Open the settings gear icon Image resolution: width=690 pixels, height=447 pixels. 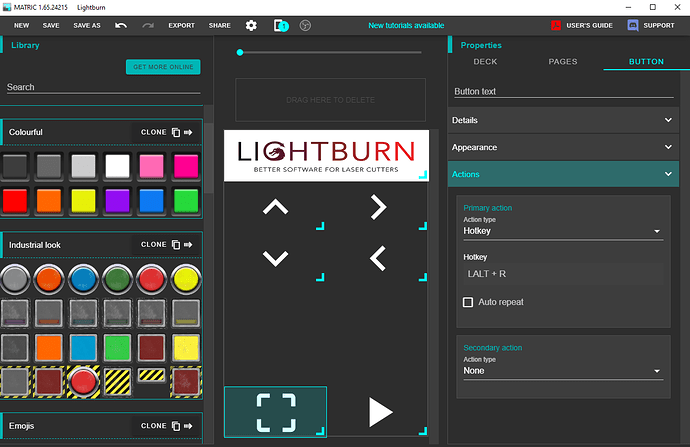point(251,26)
